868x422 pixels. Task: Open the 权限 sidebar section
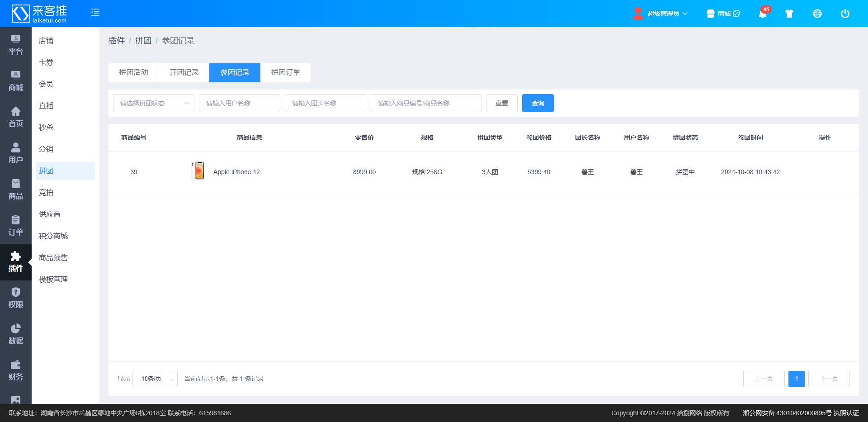pyautogui.click(x=16, y=298)
